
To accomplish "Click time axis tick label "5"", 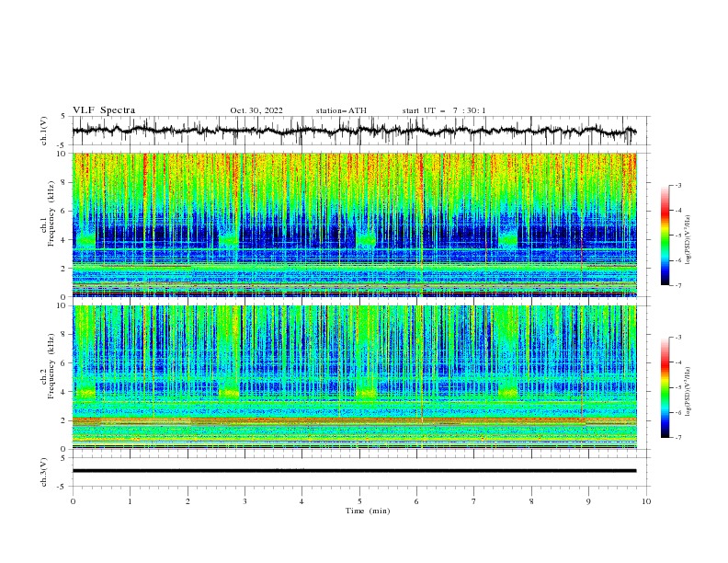I will 359,501.
